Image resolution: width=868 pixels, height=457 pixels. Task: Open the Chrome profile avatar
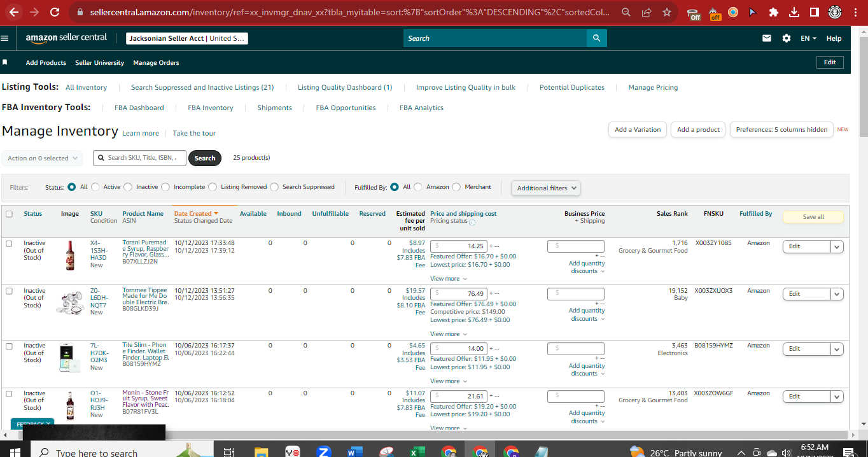pyautogui.click(x=835, y=12)
